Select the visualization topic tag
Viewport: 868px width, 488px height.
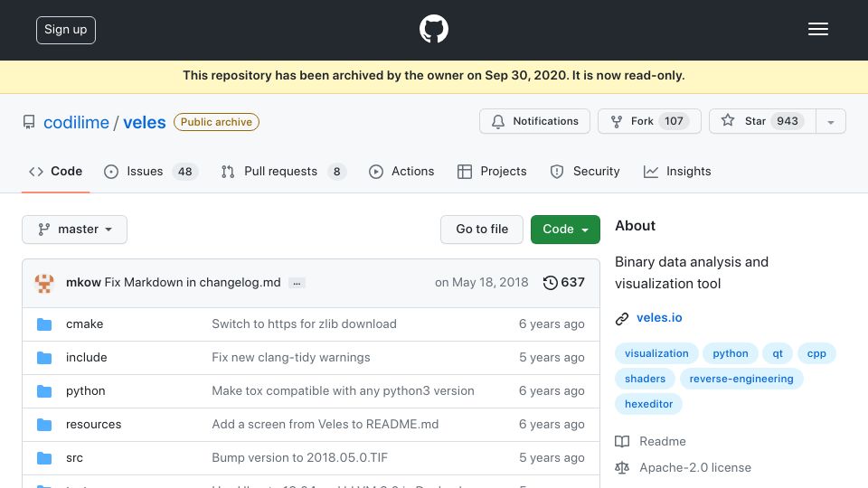[x=656, y=353]
